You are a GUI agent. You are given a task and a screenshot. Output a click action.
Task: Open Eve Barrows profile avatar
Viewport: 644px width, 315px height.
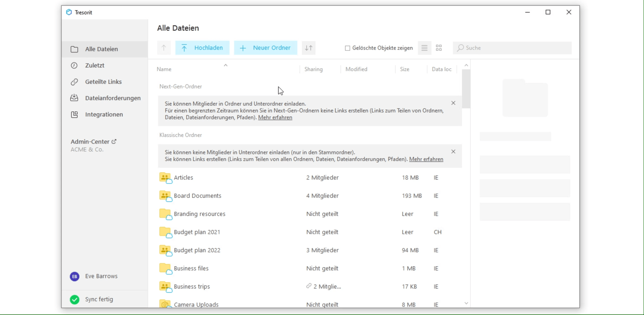pyautogui.click(x=74, y=276)
